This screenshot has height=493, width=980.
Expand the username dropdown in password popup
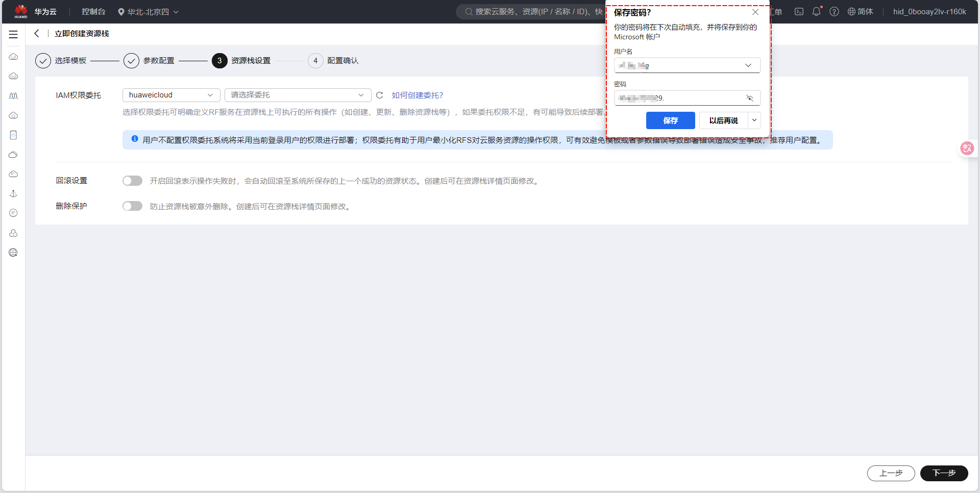748,65
